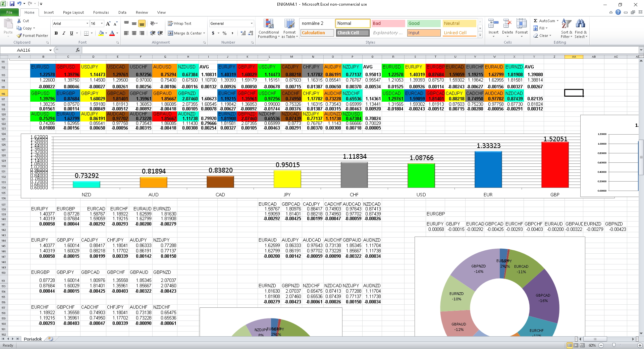Apply the Good cell style
Screen dimensions: 644x349
point(424,23)
